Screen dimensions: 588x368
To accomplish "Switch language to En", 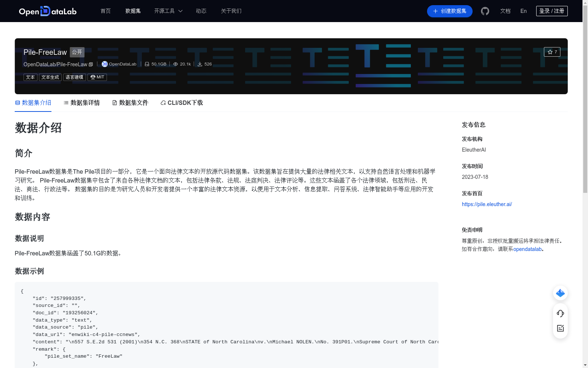I will coord(523,11).
